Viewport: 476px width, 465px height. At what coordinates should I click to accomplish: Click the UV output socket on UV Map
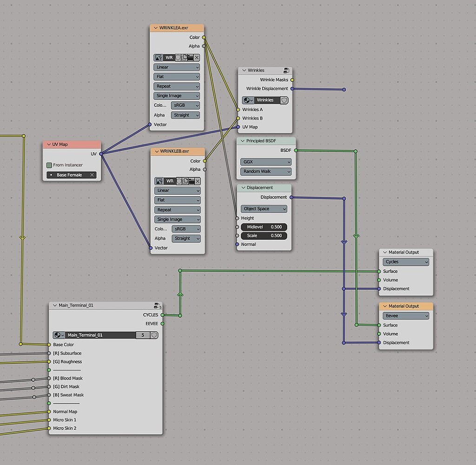(101, 154)
